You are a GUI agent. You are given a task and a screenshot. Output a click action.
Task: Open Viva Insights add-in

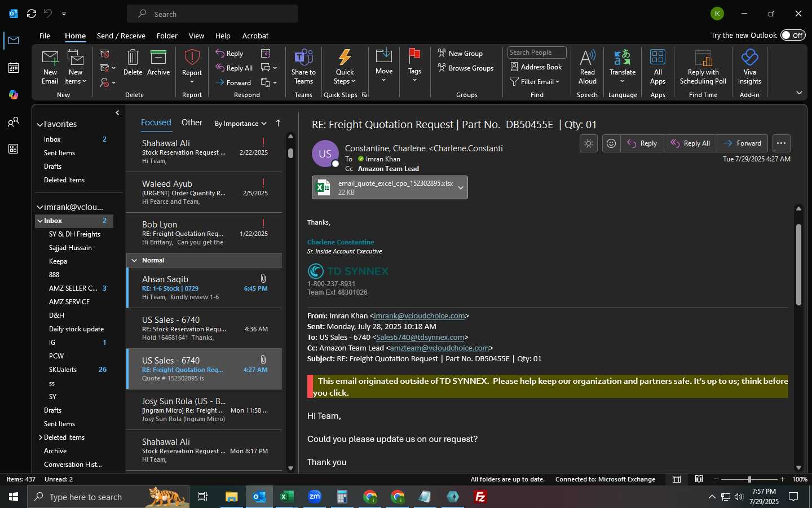tap(749, 67)
